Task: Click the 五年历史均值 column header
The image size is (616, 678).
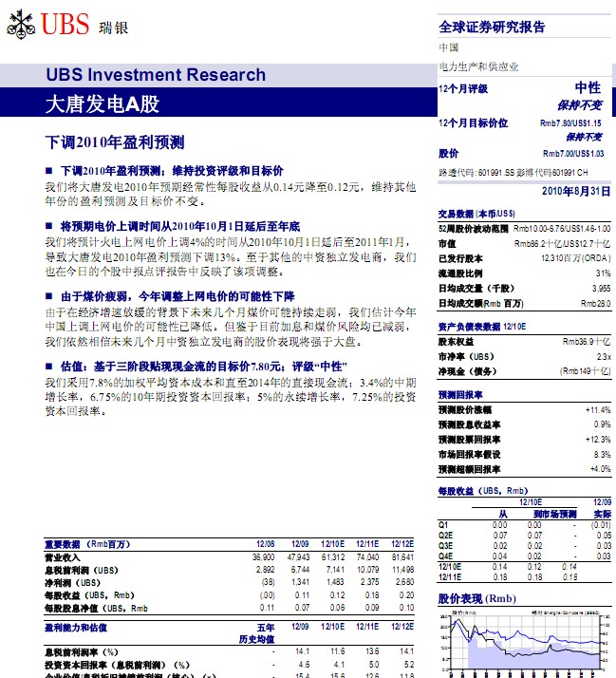Action: pyautogui.click(x=257, y=633)
